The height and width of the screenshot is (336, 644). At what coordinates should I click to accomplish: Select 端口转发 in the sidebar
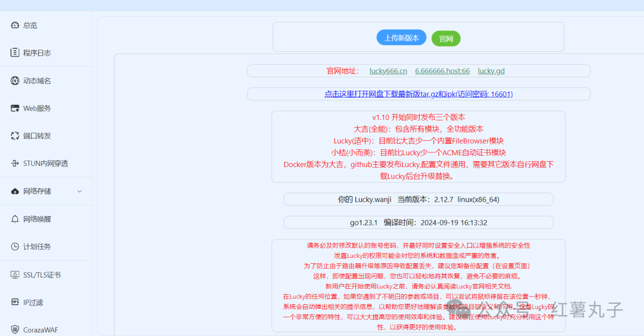coord(46,135)
